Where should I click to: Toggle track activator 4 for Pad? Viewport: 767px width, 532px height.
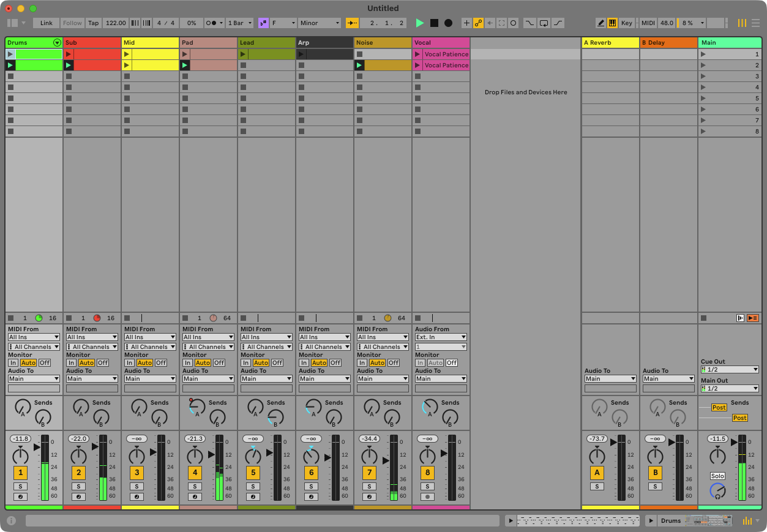point(195,473)
